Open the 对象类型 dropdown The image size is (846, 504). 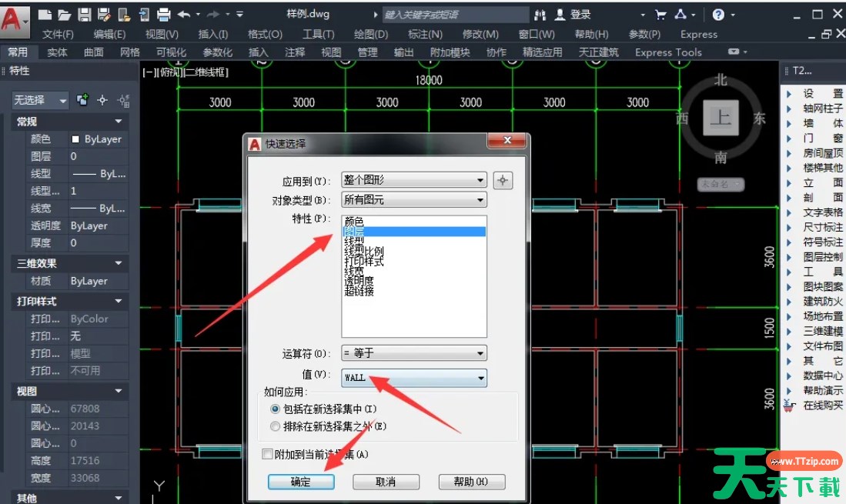[x=413, y=200]
